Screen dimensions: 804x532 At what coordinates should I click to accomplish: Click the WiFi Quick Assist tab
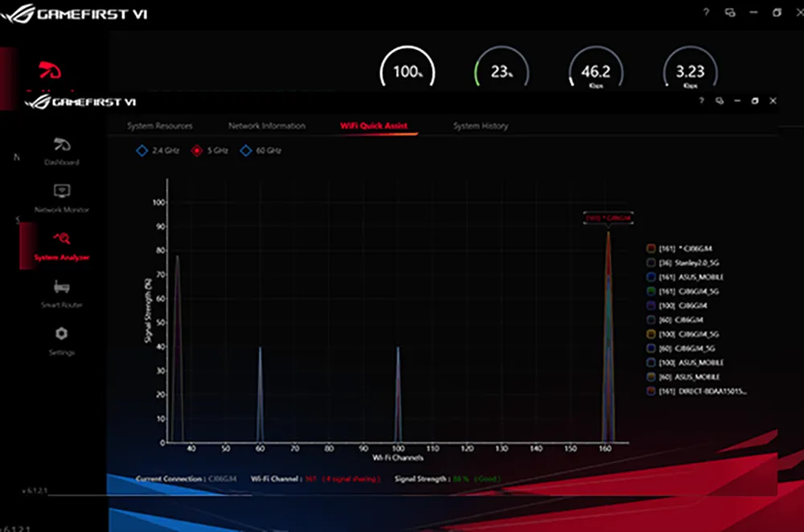pos(373,126)
